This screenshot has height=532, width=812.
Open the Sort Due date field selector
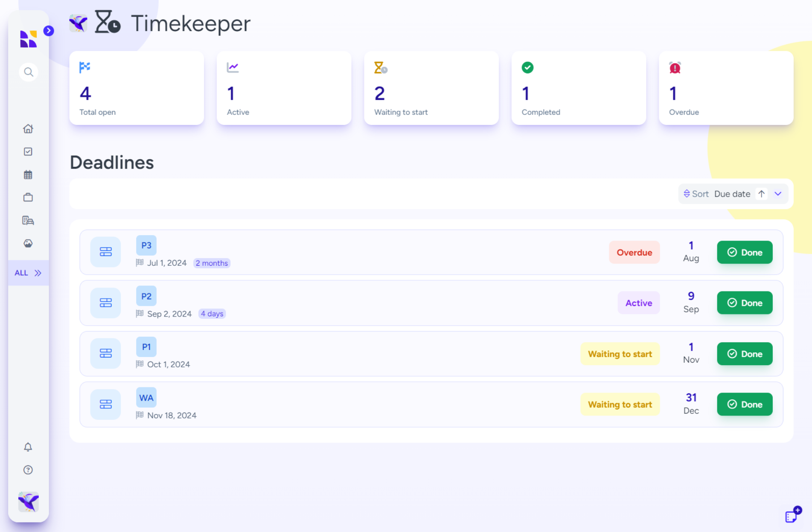tap(732, 194)
